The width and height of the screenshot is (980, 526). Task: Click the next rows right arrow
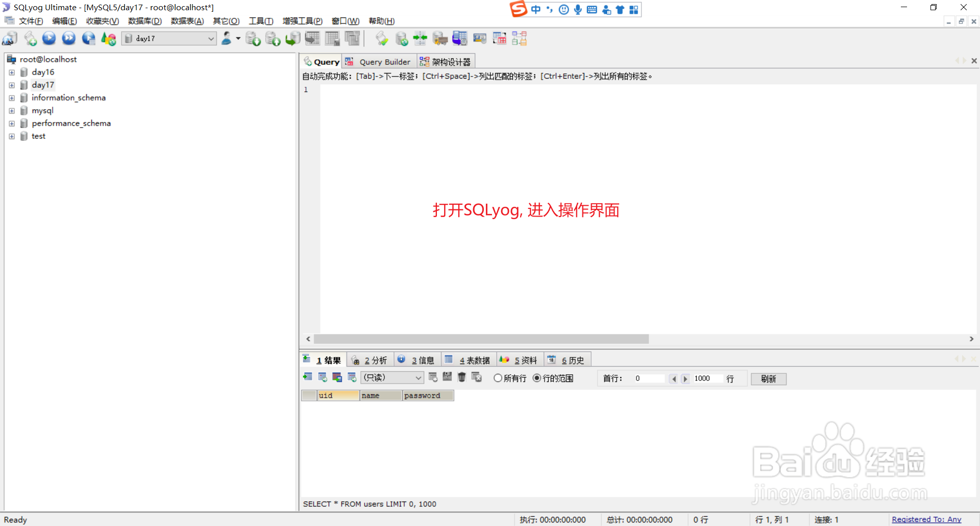click(x=685, y=378)
